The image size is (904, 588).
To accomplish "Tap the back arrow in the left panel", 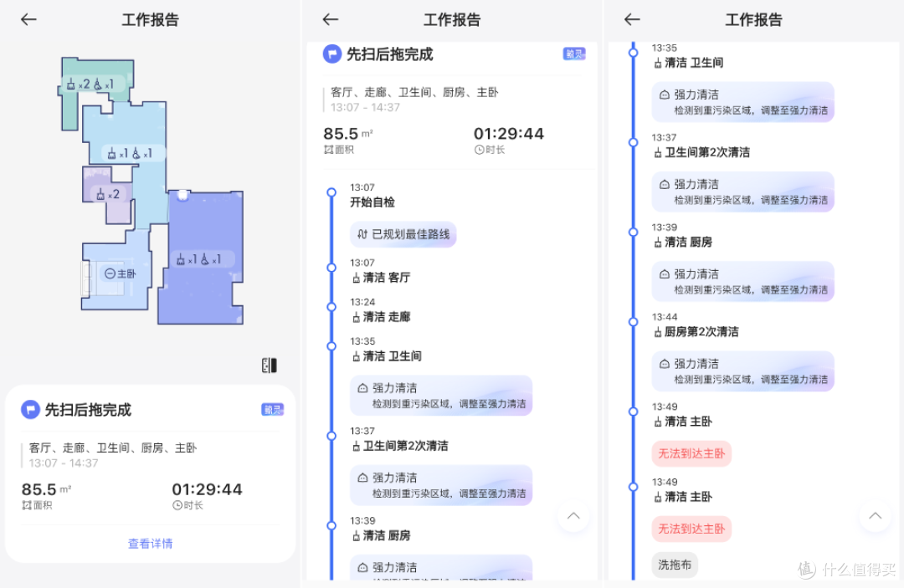I will (x=28, y=19).
